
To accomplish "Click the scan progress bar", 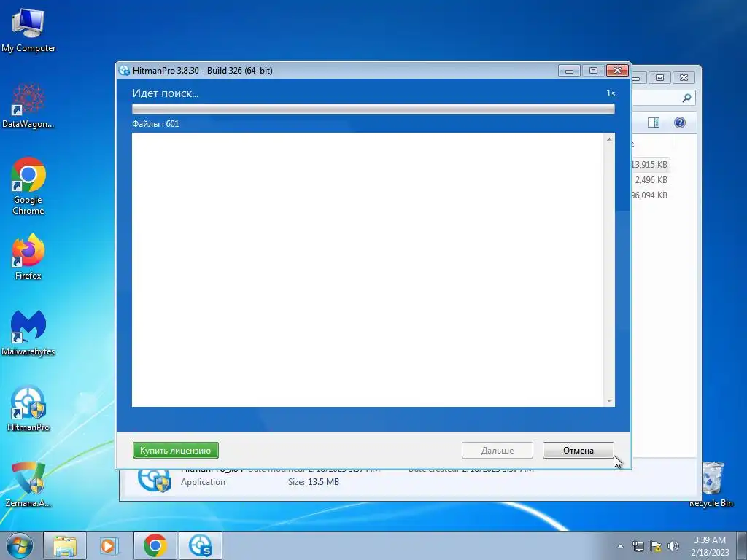I will coord(373,109).
